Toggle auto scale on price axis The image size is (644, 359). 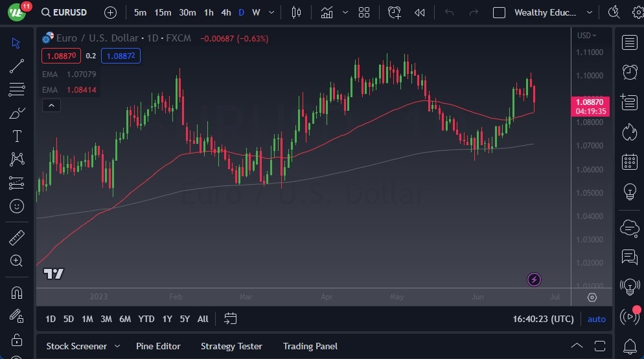pos(596,319)
